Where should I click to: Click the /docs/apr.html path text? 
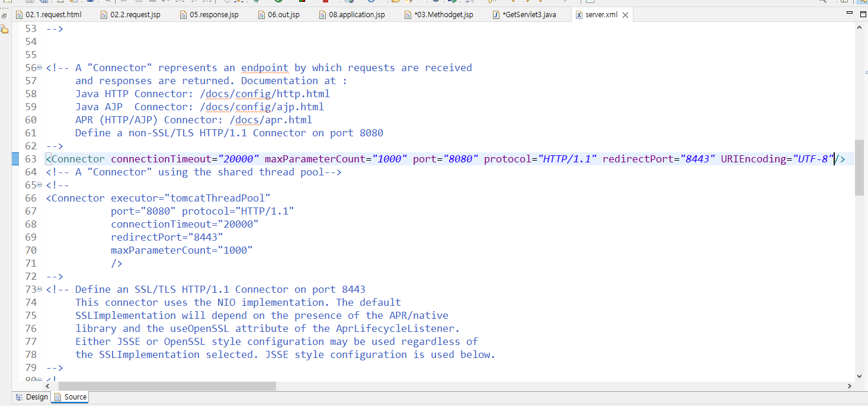coord(271,120)
